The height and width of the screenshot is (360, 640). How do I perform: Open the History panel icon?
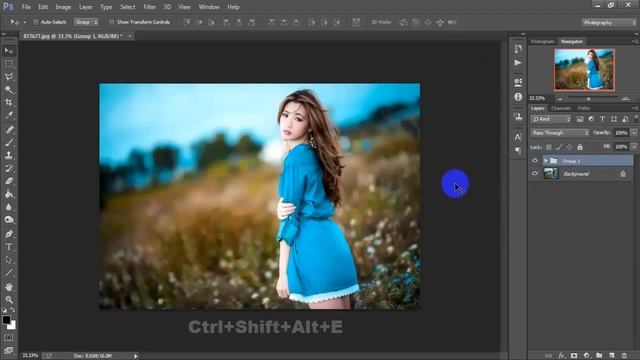[518, 49]
